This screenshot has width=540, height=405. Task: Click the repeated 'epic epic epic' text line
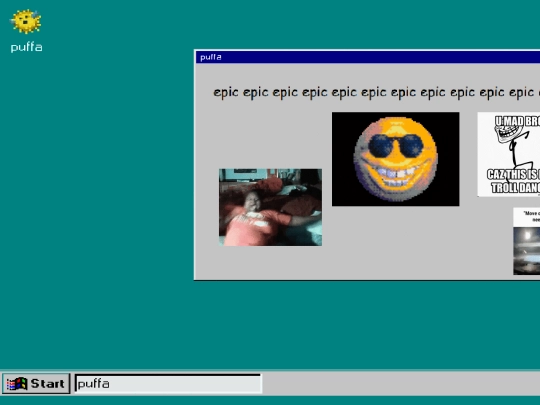pos(376,93)
